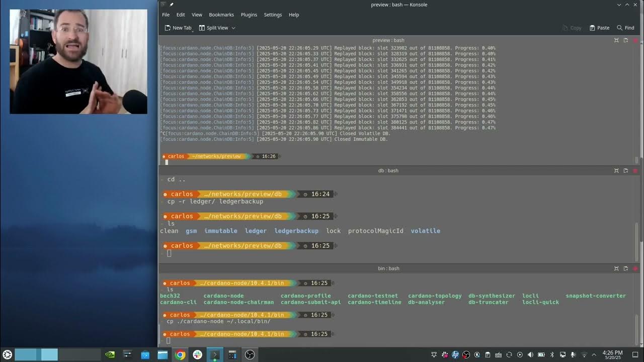
Task: Maximize the preview : bash terminal pane
Action: click(x=616, y=40)
